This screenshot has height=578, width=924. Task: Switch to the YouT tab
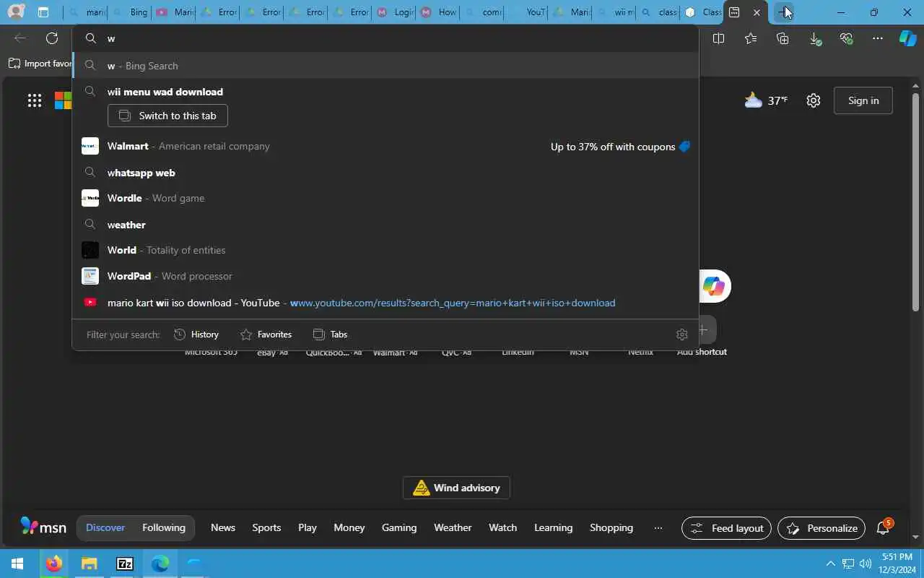click(526, 12)
